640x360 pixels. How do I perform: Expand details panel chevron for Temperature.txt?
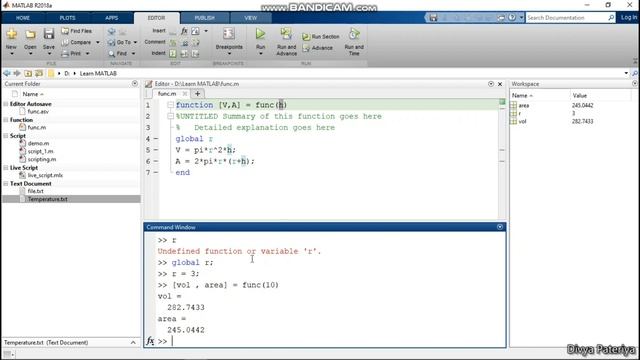coord(133,343)
